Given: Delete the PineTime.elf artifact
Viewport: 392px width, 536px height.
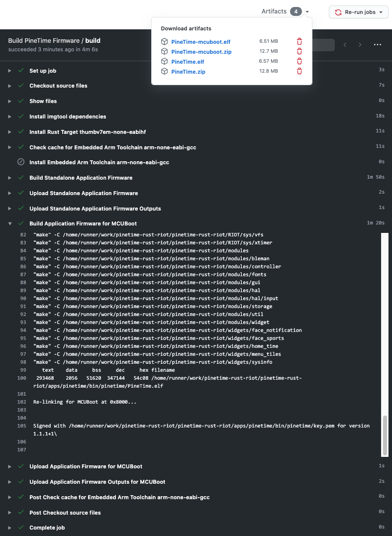Looking at the screenshot, I should pos(299,62).
